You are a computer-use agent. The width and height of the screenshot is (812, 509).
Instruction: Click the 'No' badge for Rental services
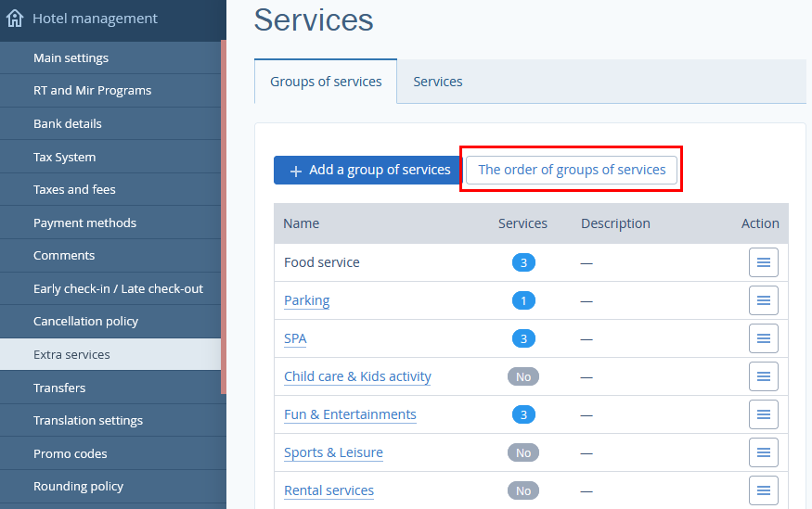[523, 490]
